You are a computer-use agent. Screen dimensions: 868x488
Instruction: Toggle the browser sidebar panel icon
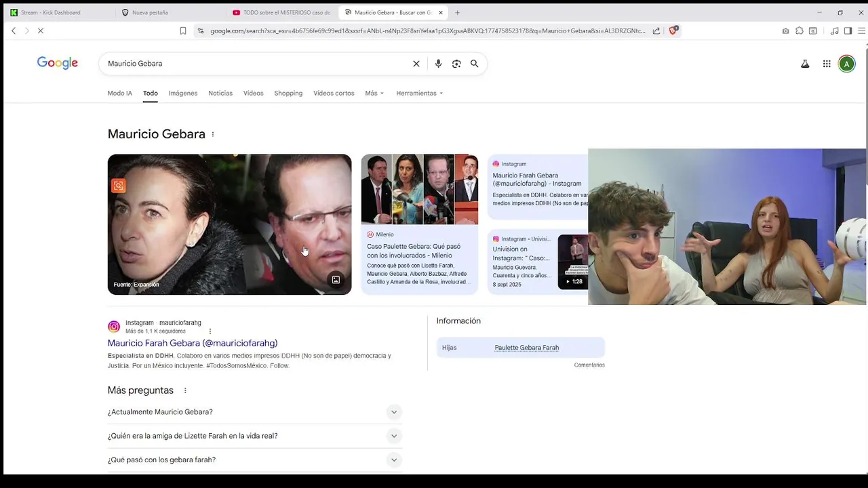pyautogui.click(x=848, y=30)
